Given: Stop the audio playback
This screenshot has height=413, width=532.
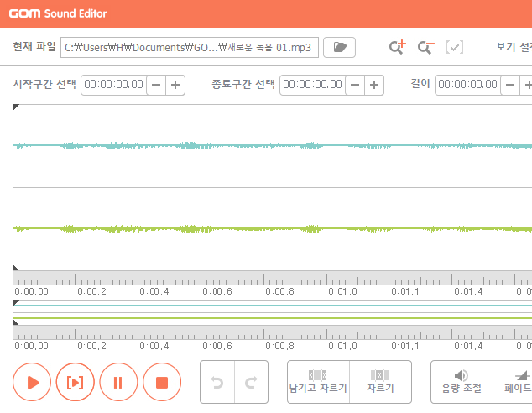Looking at the screenshot, I should 162,382.
